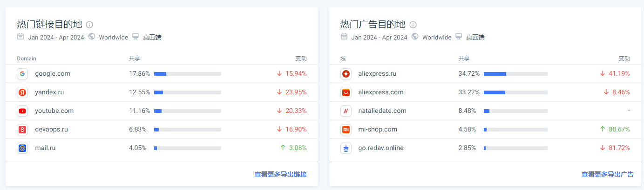The image size is (644, 190).
Task: Click the 域 column header
Action: pyautogui.click(x=343, y=59)
